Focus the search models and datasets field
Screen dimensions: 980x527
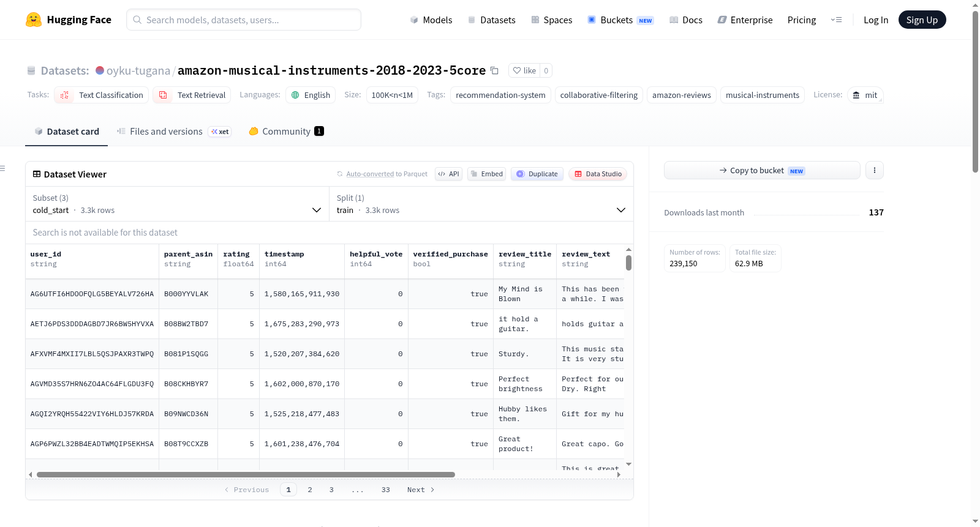[244, 20]
